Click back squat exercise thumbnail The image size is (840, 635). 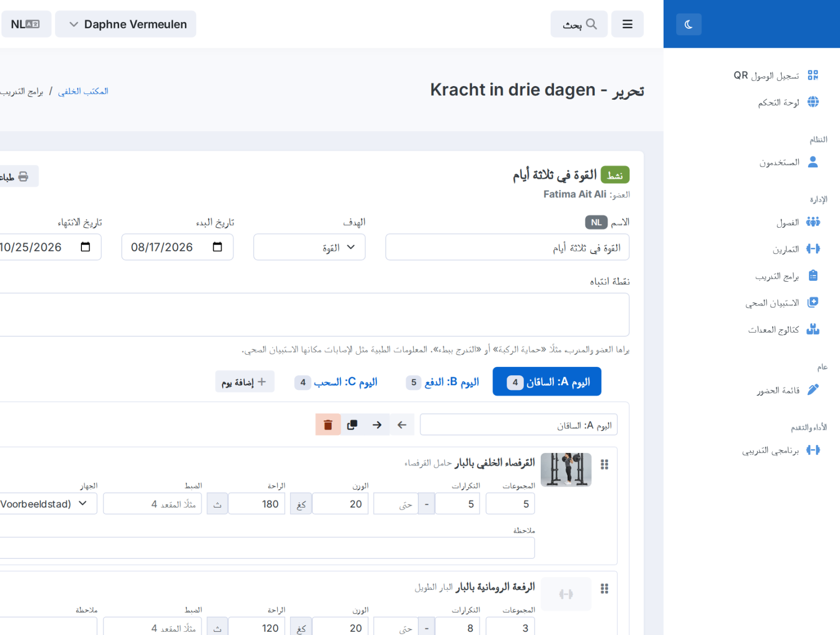tap(566, 470)
